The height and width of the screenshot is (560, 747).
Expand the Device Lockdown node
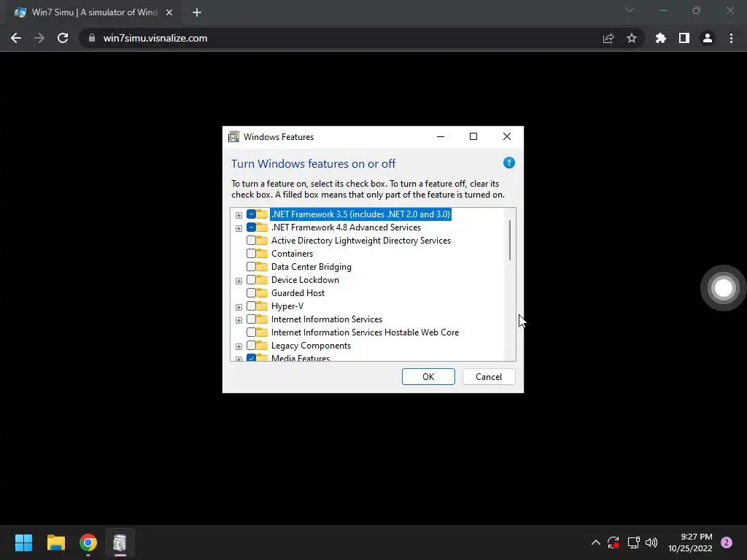click(239, 281)
